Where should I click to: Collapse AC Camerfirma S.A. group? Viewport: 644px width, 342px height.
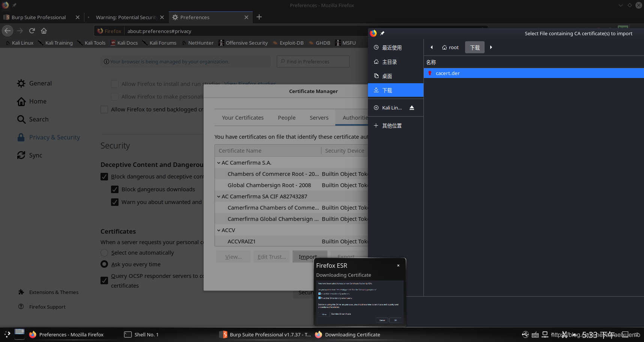pos(219,163)
